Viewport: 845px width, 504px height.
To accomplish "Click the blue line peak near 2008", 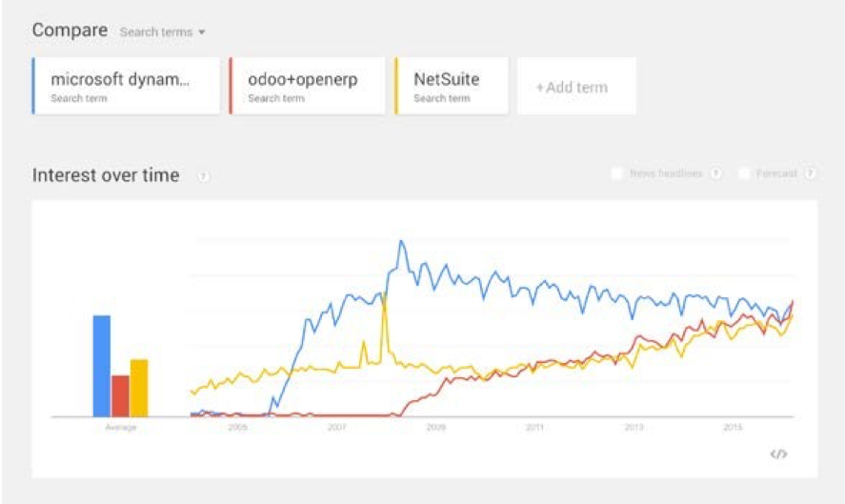I will 401,243.
